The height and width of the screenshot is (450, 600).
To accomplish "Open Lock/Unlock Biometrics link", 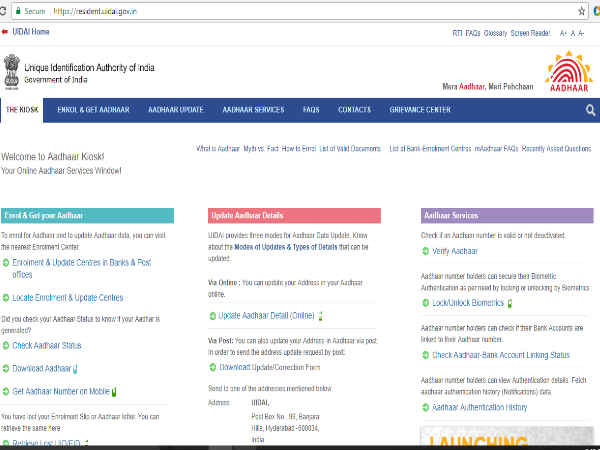I will coord(468,303).
